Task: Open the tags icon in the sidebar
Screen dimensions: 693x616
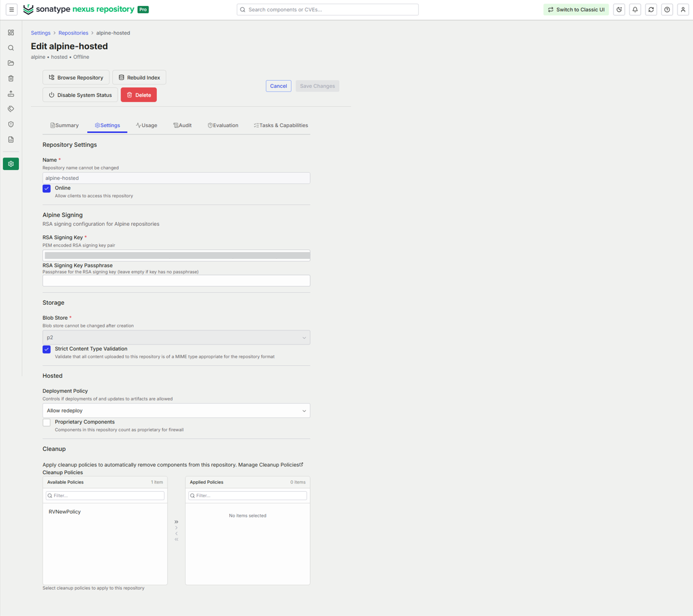Action: click(x=11, y=109)
